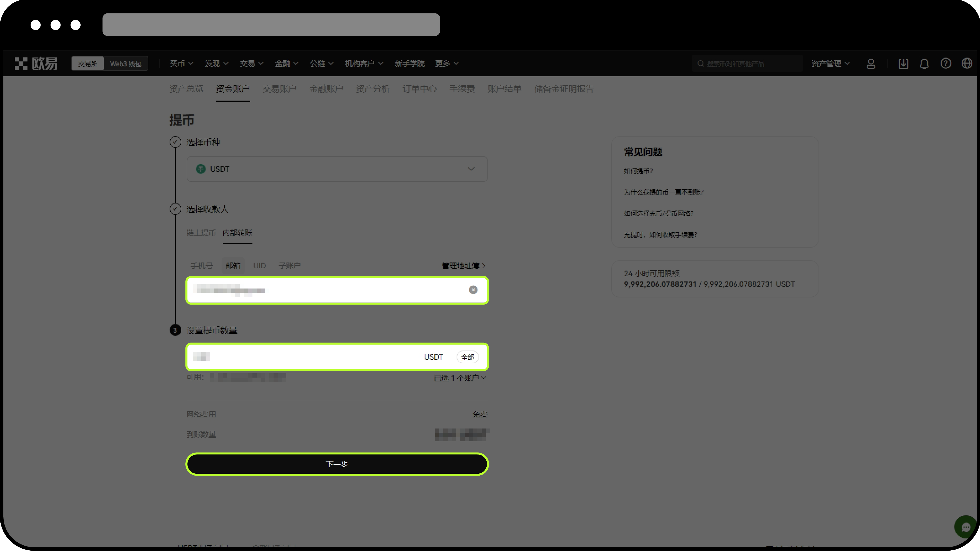Open the 管理地址簿 link

[x=463, y=266]
